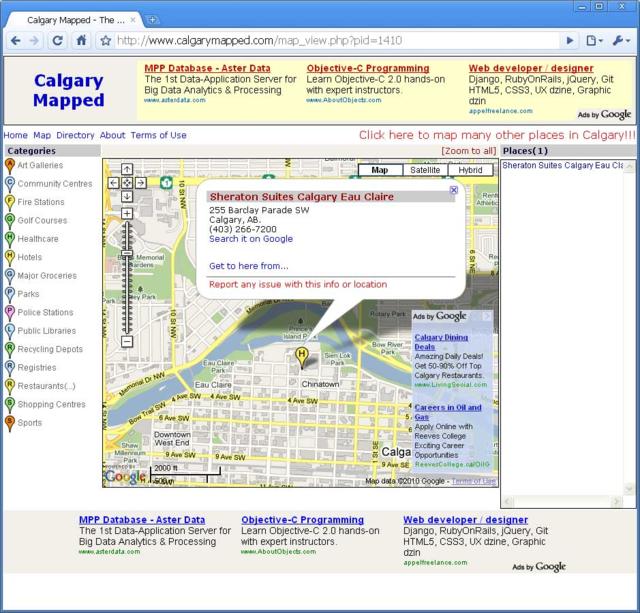640x613 pixels.
Task: Pan the map up with the arrow
Action: [x=127, y=169]
